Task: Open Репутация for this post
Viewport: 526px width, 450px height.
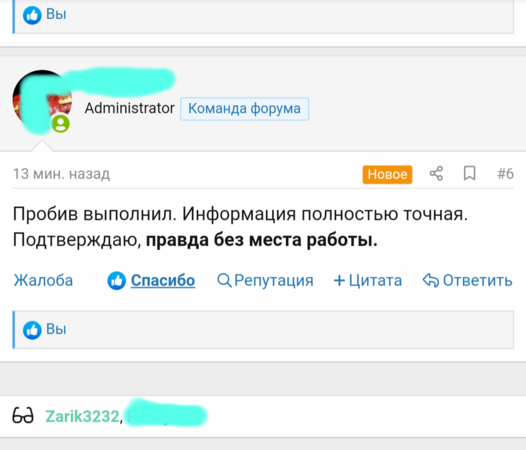Action: point(274,281)
